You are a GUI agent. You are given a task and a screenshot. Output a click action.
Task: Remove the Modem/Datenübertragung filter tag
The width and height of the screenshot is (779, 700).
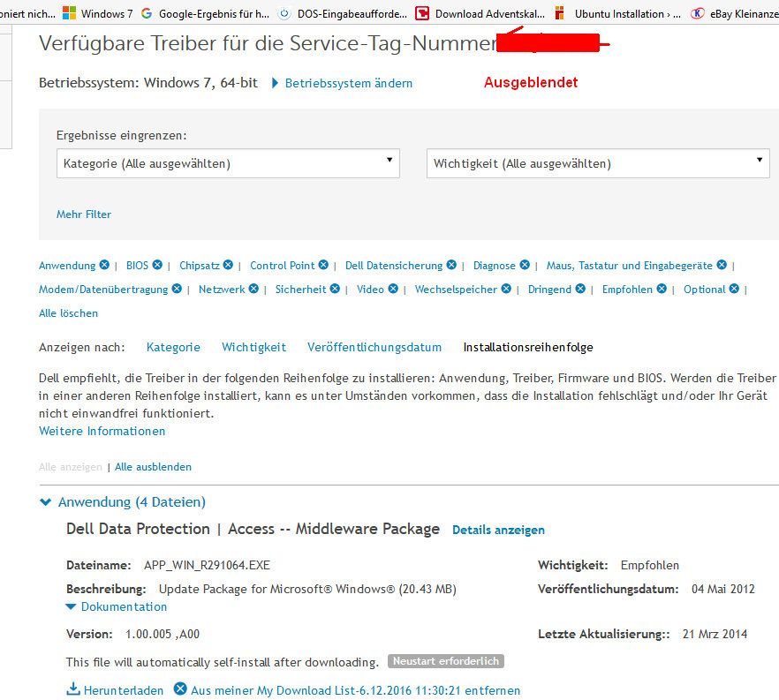(x=177, y=289)
